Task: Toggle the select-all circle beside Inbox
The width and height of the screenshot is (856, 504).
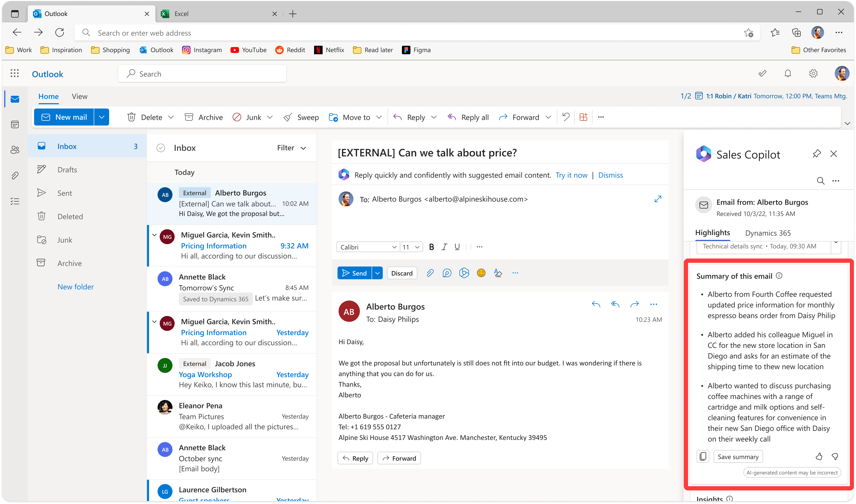Action: pyautogui.click(x=161, y=148)
